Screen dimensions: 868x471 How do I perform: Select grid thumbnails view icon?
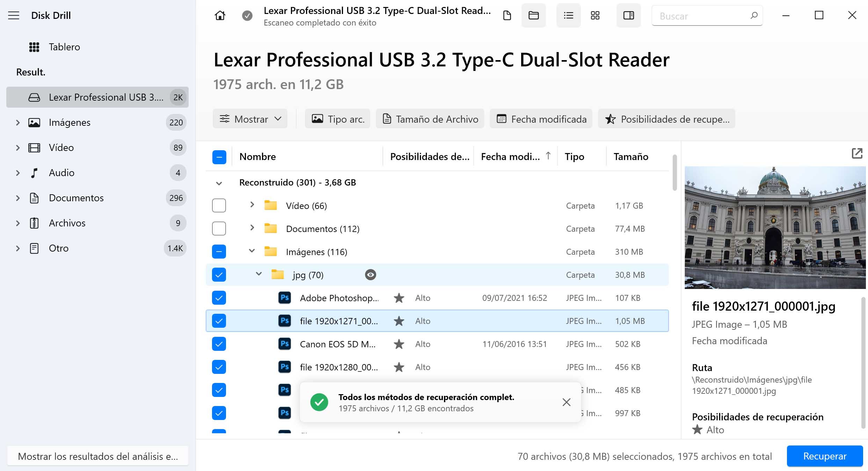[595, 15]
